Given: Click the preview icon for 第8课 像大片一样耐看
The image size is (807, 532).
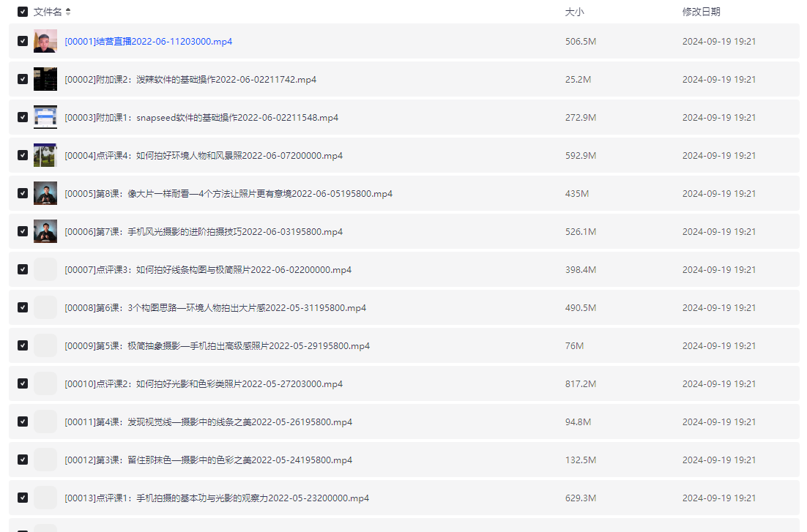Looking at the screenshot, I should 45,193.
